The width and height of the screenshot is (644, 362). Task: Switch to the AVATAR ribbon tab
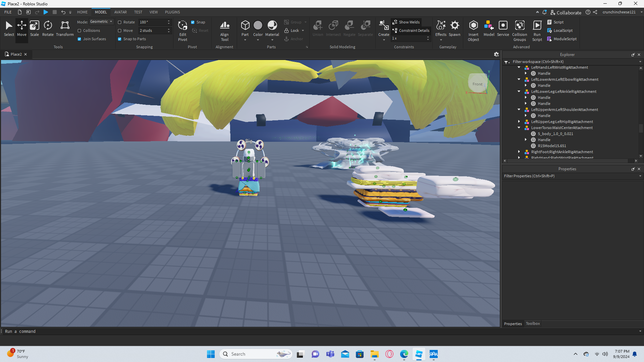tap(120, 12)
